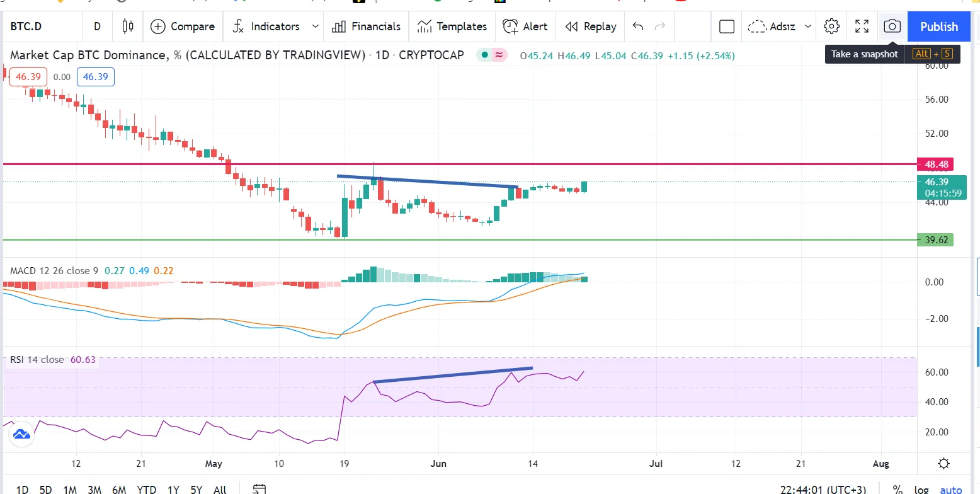Click the pink approximate data icon
This screenshot has height=494, width=980.
(x=499, y=55)
